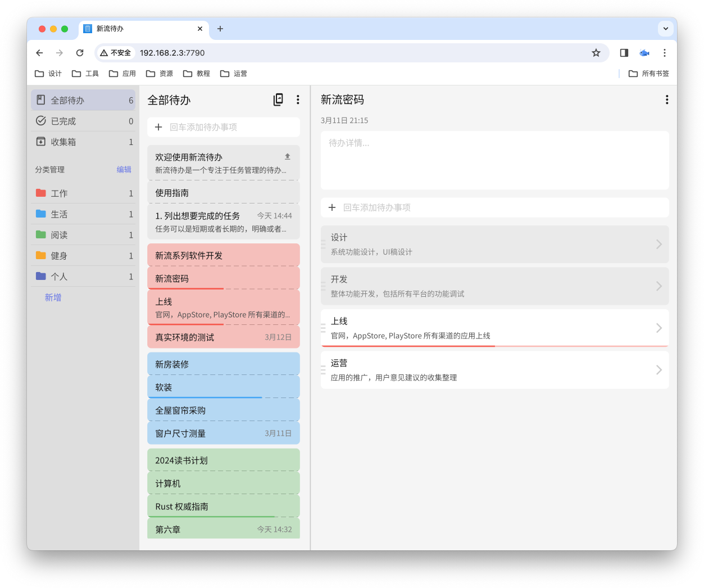Toggle the browser side panel icon
The image size is (704, 588).
pyautogui.click(x=624, y=53)
